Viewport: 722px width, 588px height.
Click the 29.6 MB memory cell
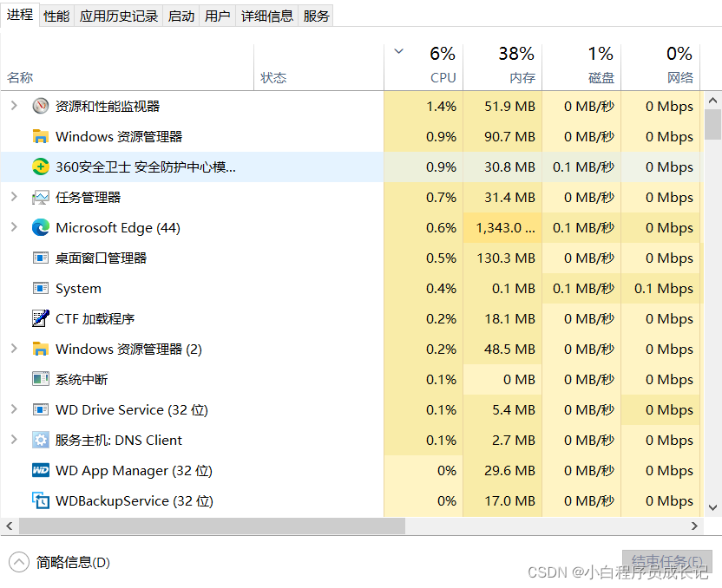click(x=502, y=471)
